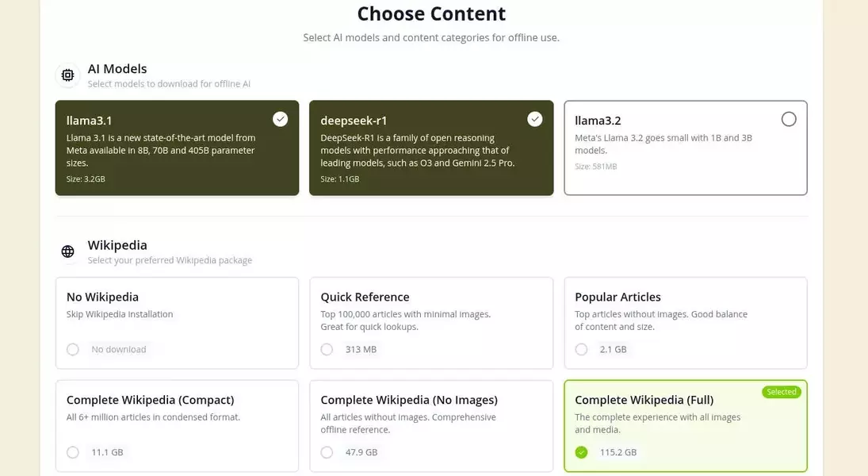The height and width of the screenshot is (476, 868).
Task: Pick the 11.1 GB Compact Wikipedia radio
Action: (x=73, y=452)
